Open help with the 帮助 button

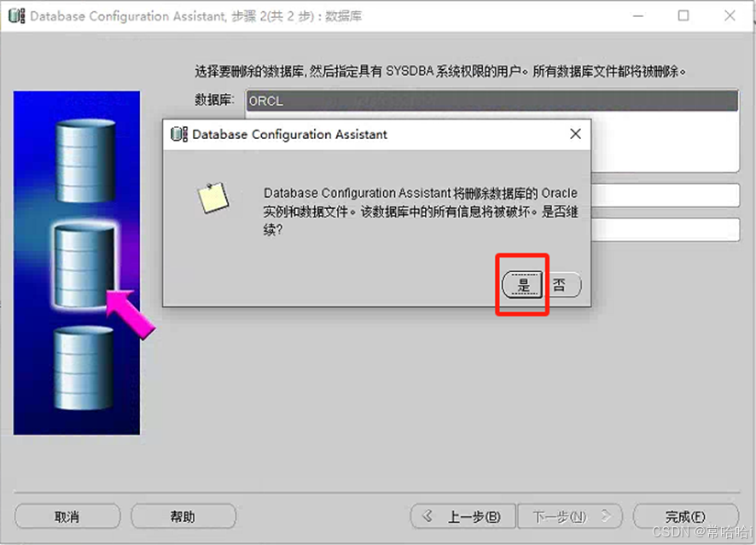click(x=183, y=517)
